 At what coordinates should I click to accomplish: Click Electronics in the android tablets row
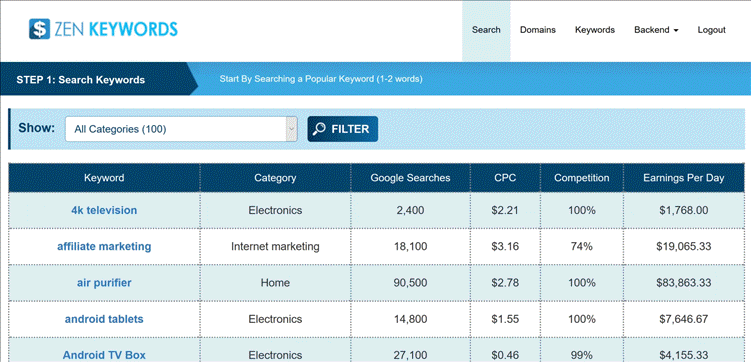click(x=275, y=319)
